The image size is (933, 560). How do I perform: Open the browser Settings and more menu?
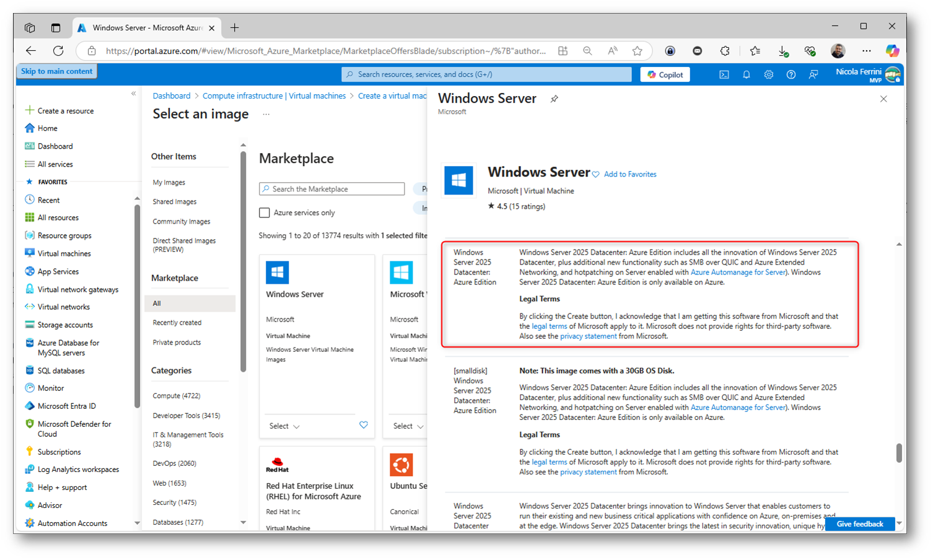tap(866, 51)
